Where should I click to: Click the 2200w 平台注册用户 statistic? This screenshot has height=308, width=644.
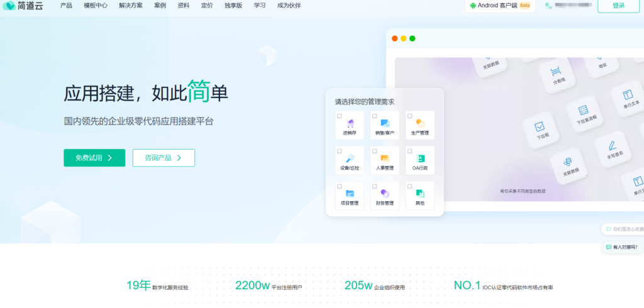coord(269,285)
